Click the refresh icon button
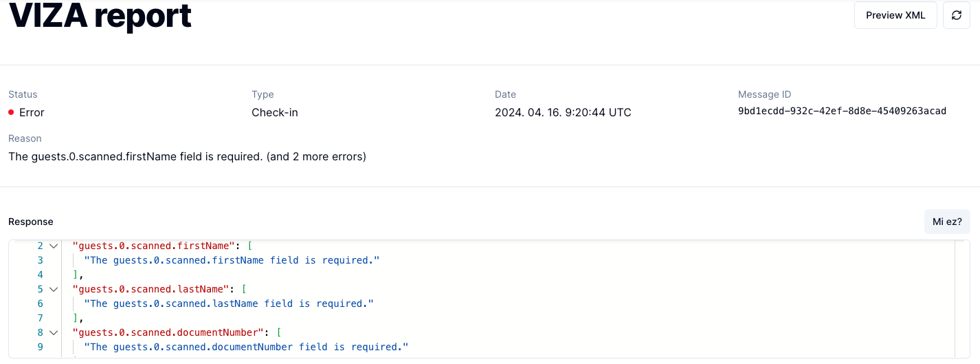Image resolution: width=980 pixels, height=364 pixels. tap(956, 15)
